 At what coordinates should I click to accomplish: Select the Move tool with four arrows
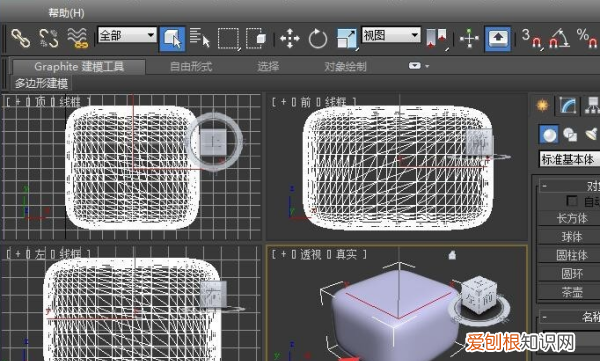[x=290, y=39]
